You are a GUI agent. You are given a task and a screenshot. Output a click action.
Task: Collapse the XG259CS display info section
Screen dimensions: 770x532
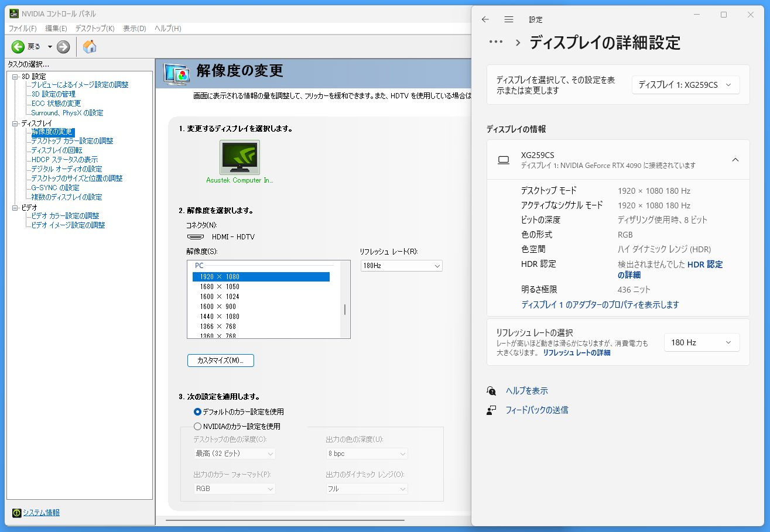735,160
